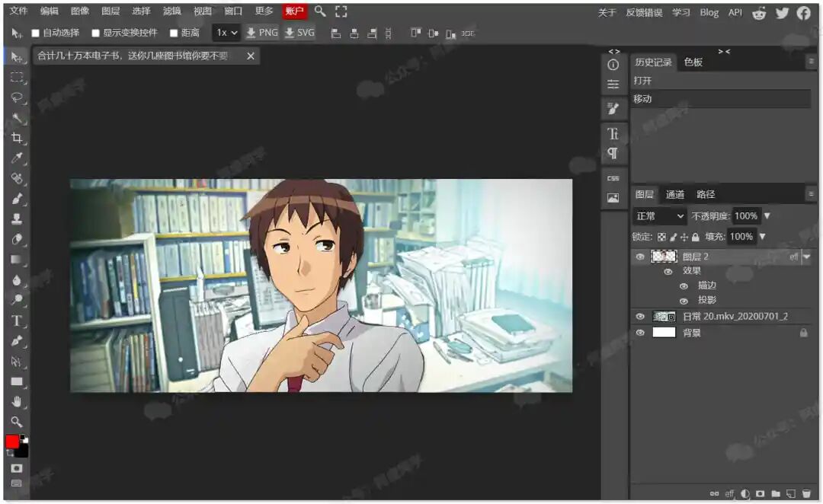Enable the 自动选择 checkbox
This screenshot has width=823, height=504.
coord(35,33)
